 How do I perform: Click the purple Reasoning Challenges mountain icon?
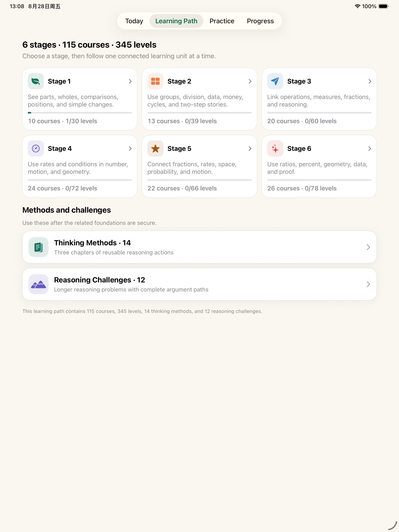(38, 284)
